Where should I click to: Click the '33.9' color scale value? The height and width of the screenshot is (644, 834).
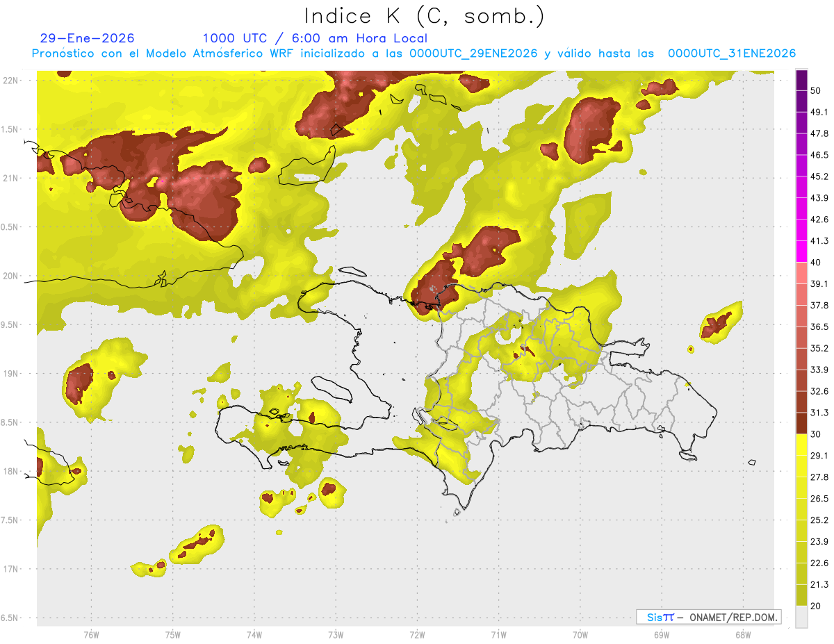819,370
